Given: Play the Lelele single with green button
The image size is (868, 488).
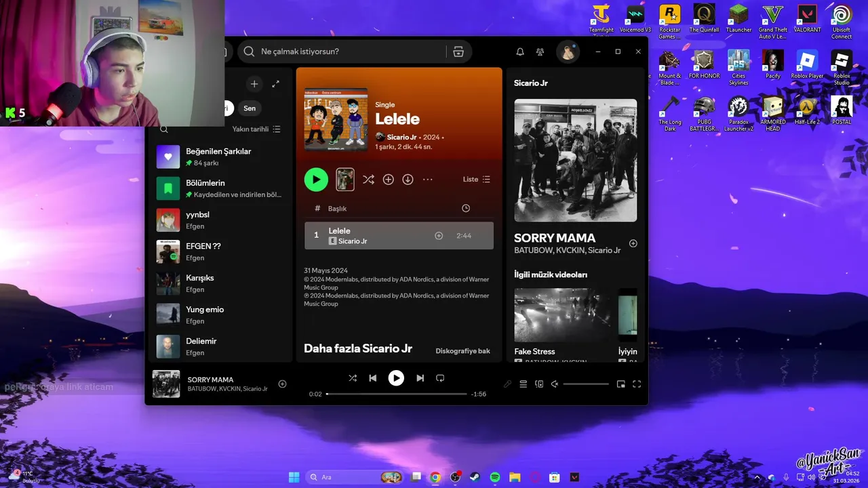Looking at the screenshot, I should 316,180.
